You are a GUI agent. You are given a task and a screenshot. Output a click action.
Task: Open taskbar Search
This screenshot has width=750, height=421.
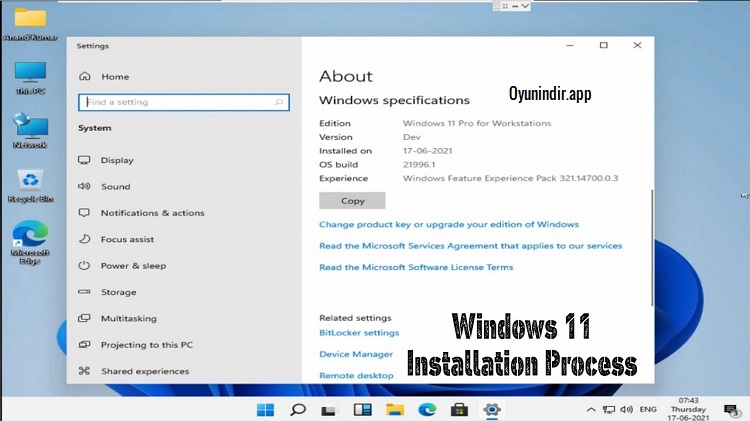[x=298, y=410]
